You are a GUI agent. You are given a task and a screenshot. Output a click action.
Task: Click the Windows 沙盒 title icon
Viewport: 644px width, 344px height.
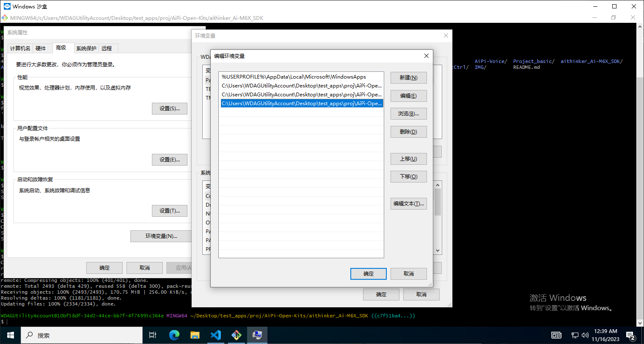pyautogui.click(x=7, y=6)
